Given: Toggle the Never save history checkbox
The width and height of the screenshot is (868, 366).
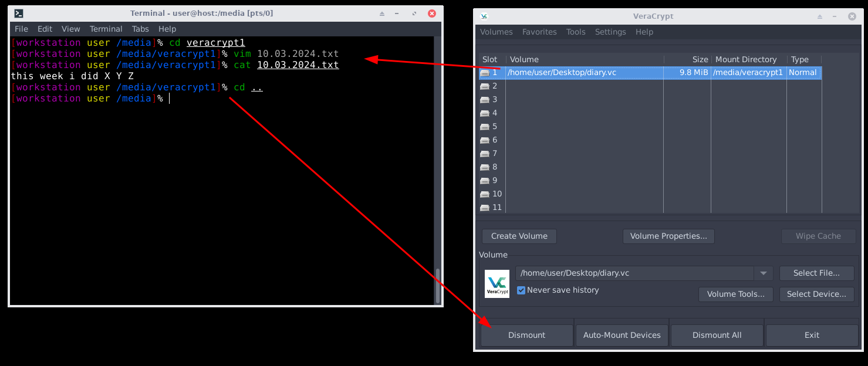Looking at the screenshot, I should [521, 290].
